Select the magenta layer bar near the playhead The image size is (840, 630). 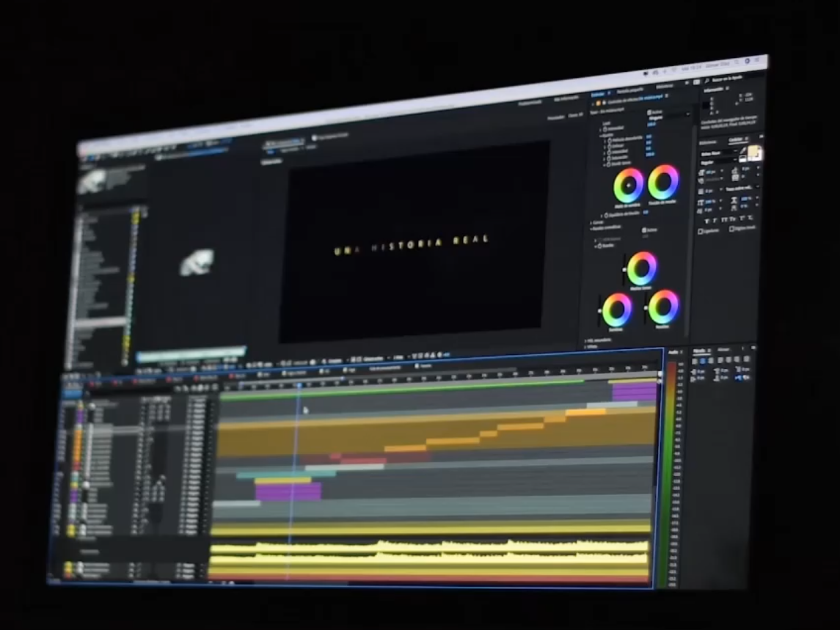coord(288,491)
